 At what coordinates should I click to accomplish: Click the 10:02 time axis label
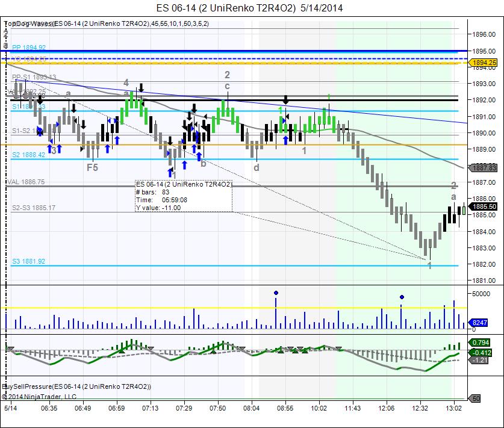click(x=319, y=408)
